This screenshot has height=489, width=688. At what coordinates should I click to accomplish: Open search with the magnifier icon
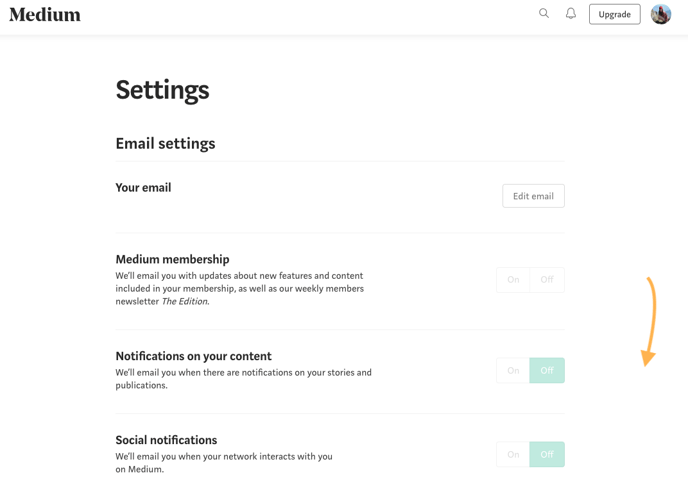(x=544, y=13)
